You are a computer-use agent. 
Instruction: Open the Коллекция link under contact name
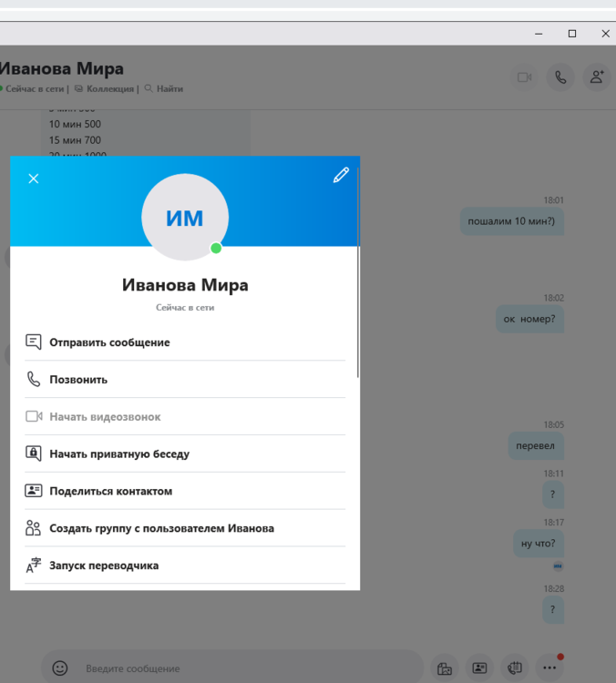click(x=106, y=89)
